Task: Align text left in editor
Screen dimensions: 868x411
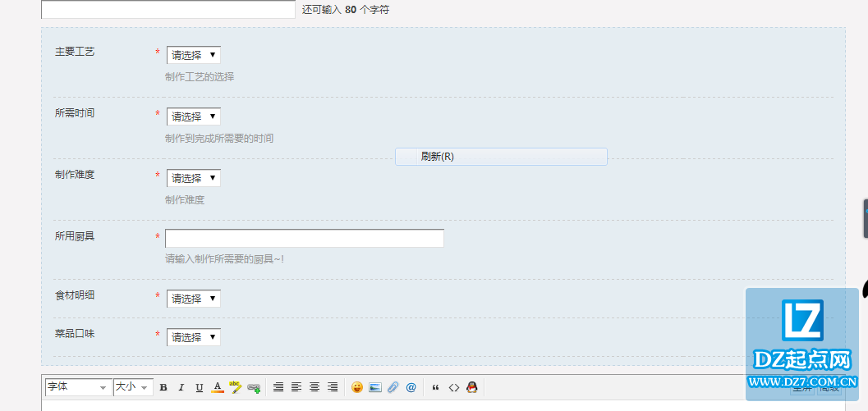Action: click(x=296, y=387)
